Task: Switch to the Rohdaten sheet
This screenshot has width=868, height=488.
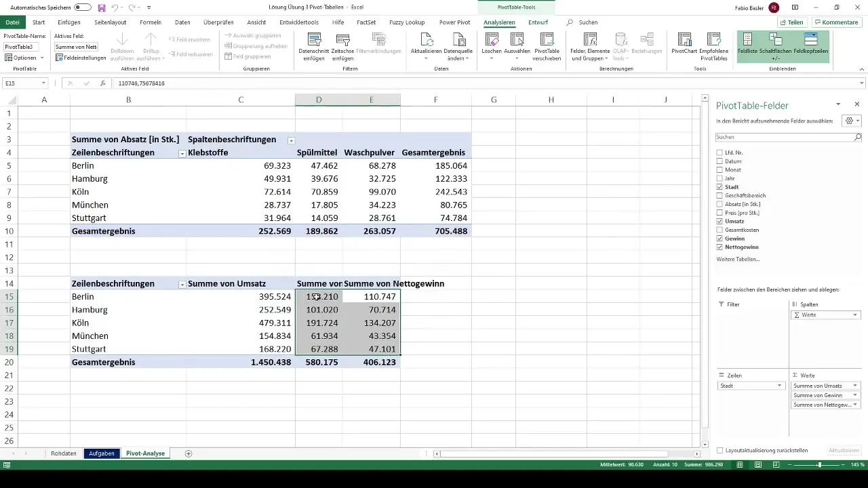Action: coord(64,453)
